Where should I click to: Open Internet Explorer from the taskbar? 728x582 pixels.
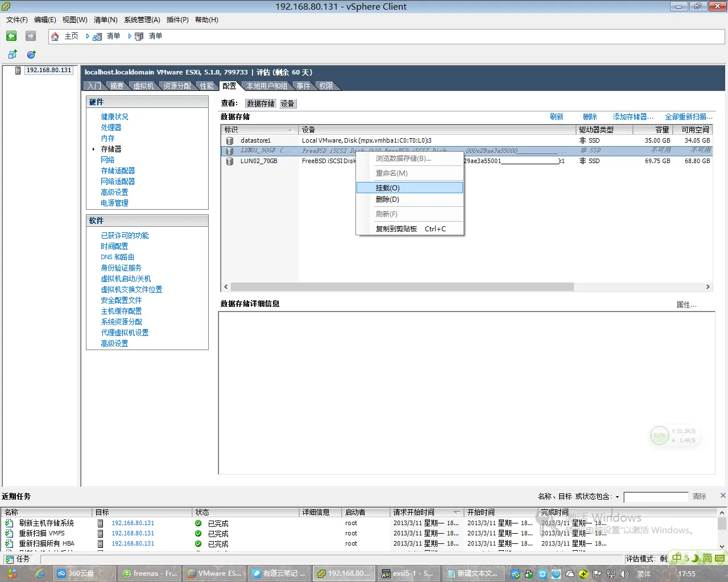40,573
